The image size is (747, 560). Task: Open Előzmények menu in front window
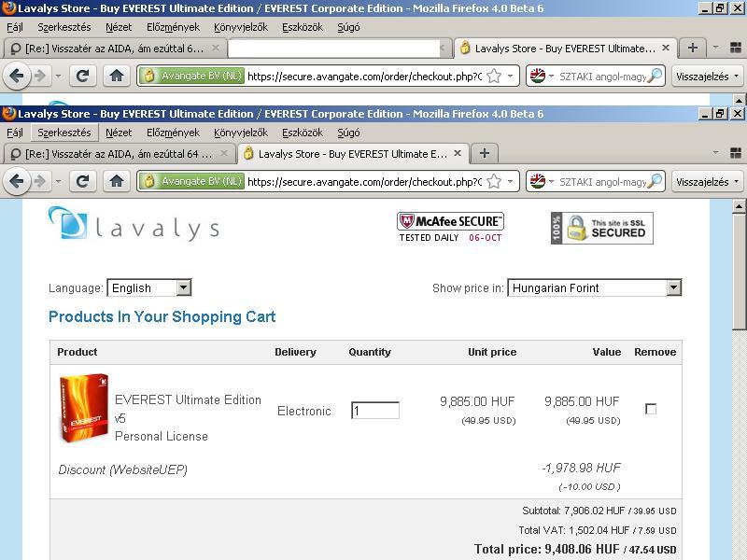click(x=173, y=133)
